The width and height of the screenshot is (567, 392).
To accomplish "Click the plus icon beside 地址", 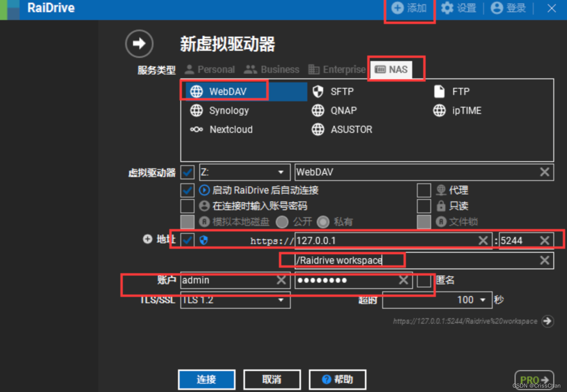I will (147, 239).
